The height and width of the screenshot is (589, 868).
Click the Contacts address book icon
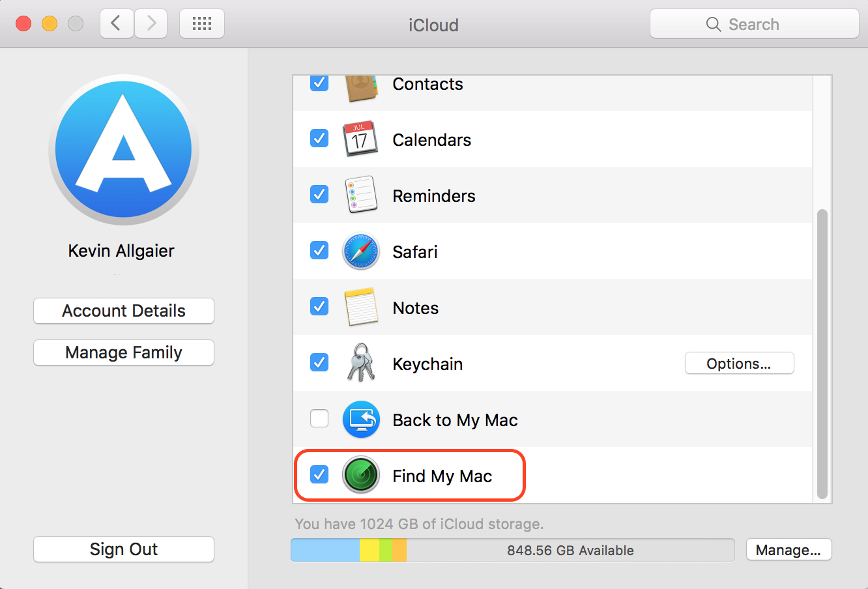(361, 89)
